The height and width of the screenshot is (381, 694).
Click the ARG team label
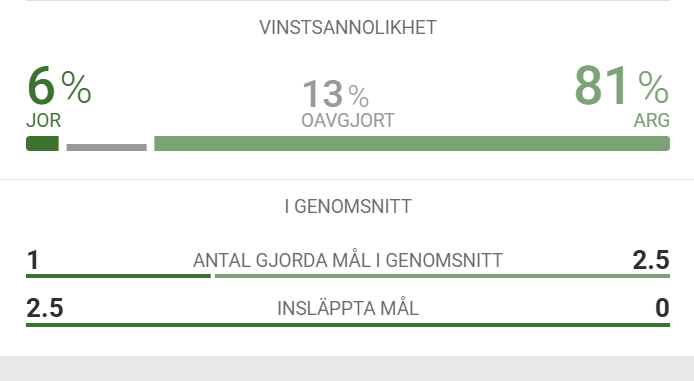(652, 120)
